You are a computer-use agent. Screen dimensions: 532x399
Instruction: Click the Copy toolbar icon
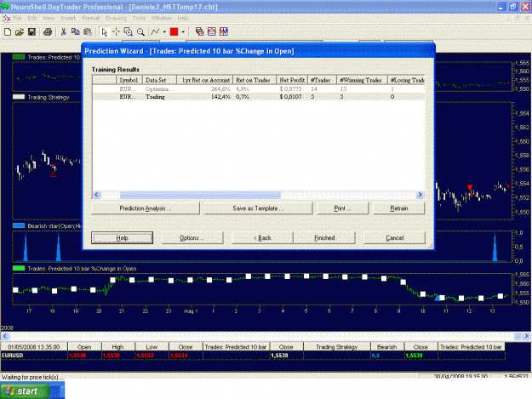pos(75,31)
